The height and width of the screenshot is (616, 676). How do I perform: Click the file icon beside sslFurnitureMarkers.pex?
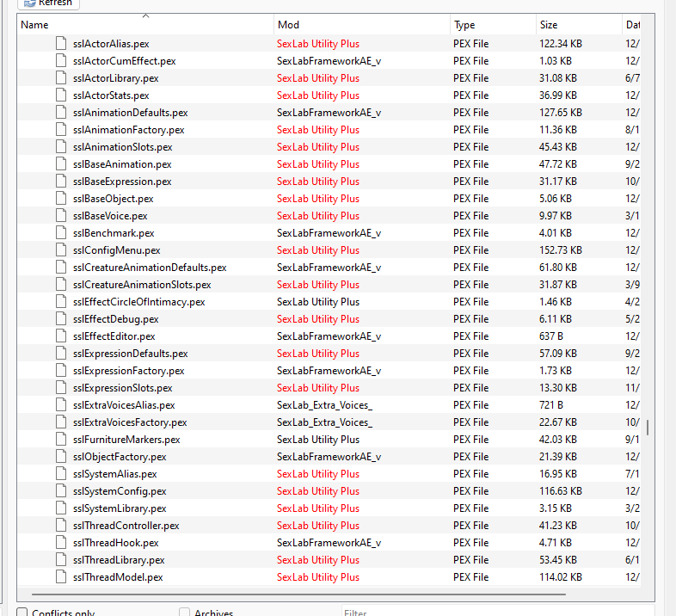[61, 440]
